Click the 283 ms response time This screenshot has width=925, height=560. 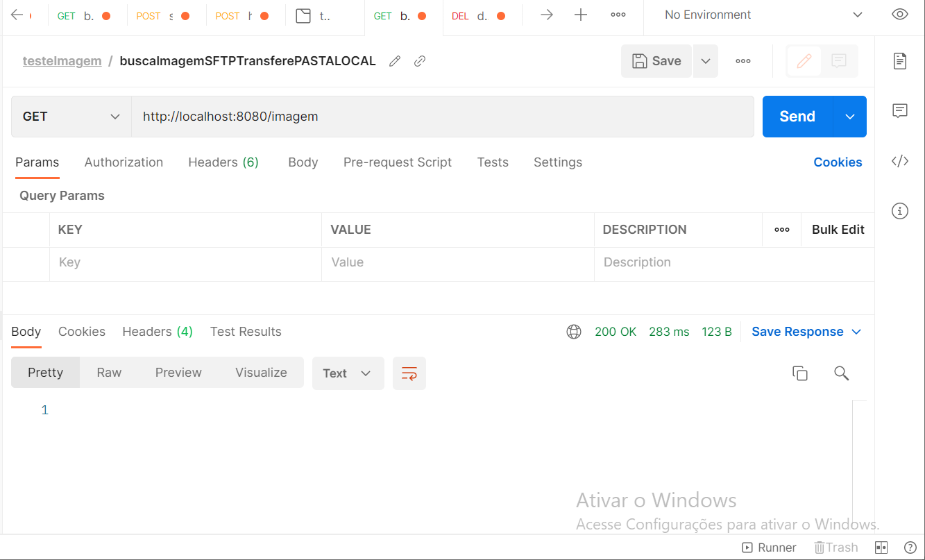[669, 332]
